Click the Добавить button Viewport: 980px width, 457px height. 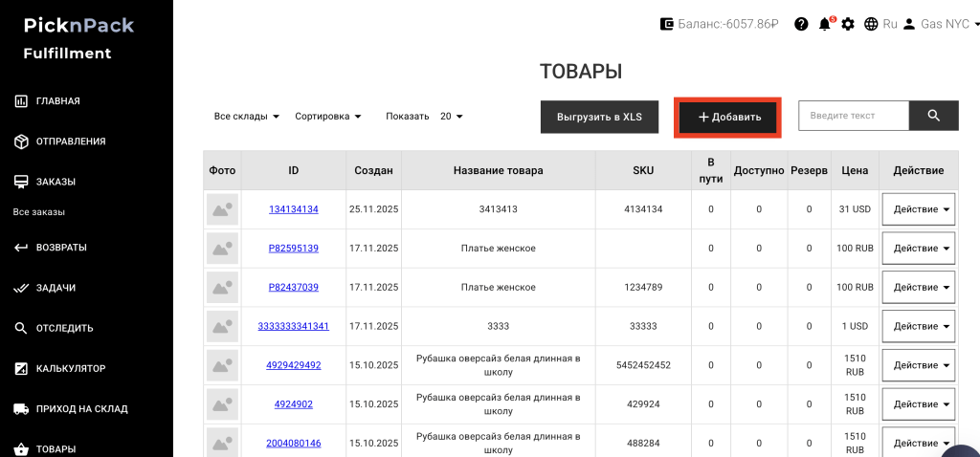click(728, 117)
